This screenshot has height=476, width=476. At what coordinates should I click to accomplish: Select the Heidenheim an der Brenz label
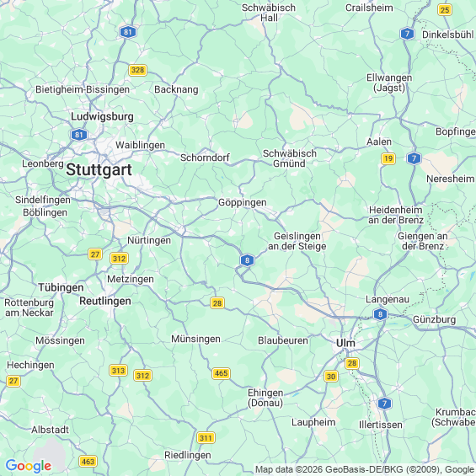click(x=396, y=215)
